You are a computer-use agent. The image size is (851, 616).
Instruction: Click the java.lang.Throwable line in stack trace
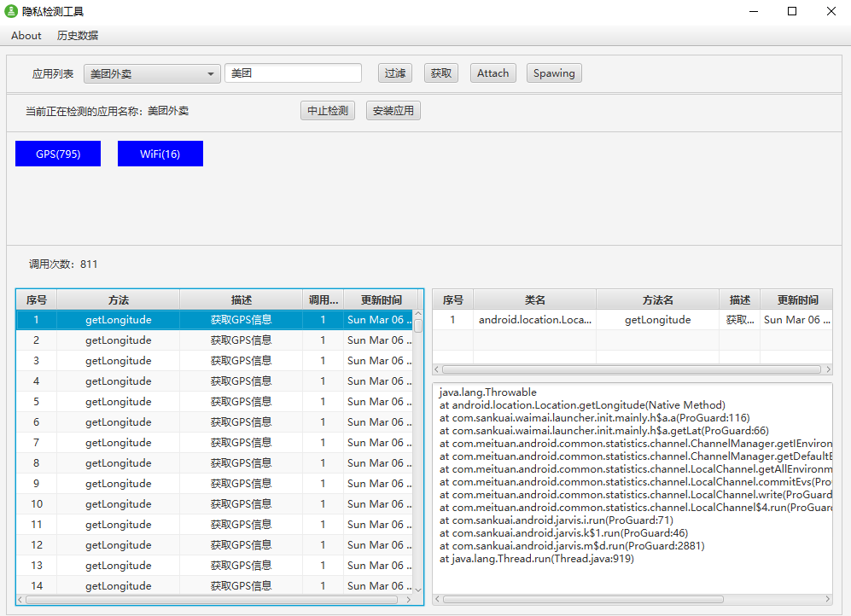pyautogui.click(x=488, y=392)
